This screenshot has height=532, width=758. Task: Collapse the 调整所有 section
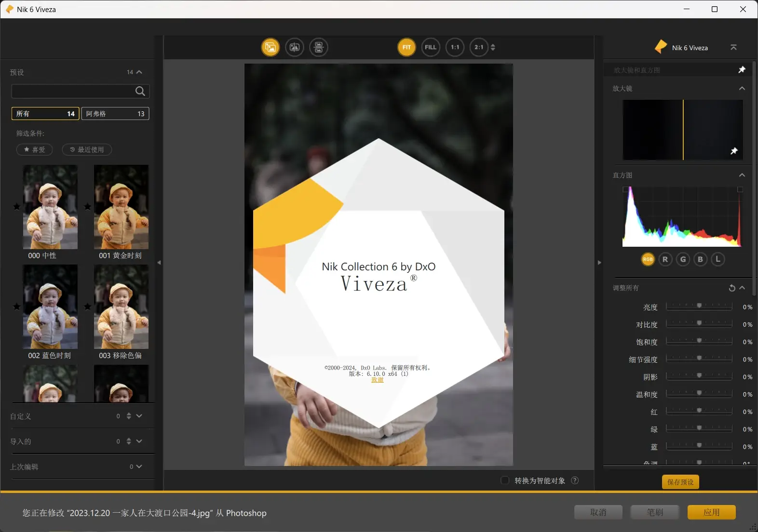coord(742,288)
